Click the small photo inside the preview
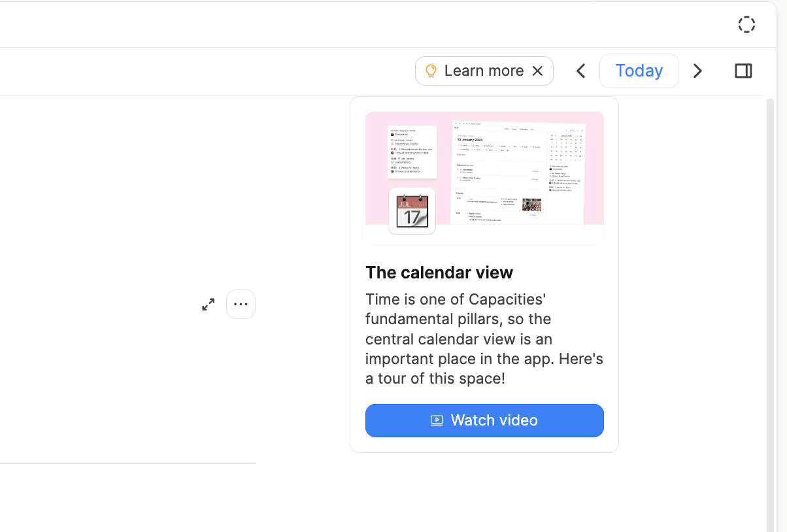Viewport: 787px width, 532px height. (531, 205)
